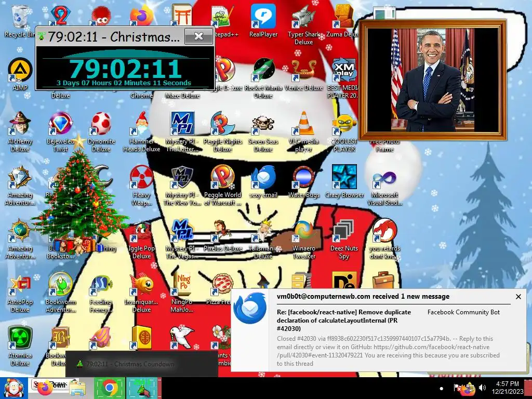Viewport: 532px width, 399px height.
Task: Launch Mystery PI The Vegas shortcut
Action: 182,239
